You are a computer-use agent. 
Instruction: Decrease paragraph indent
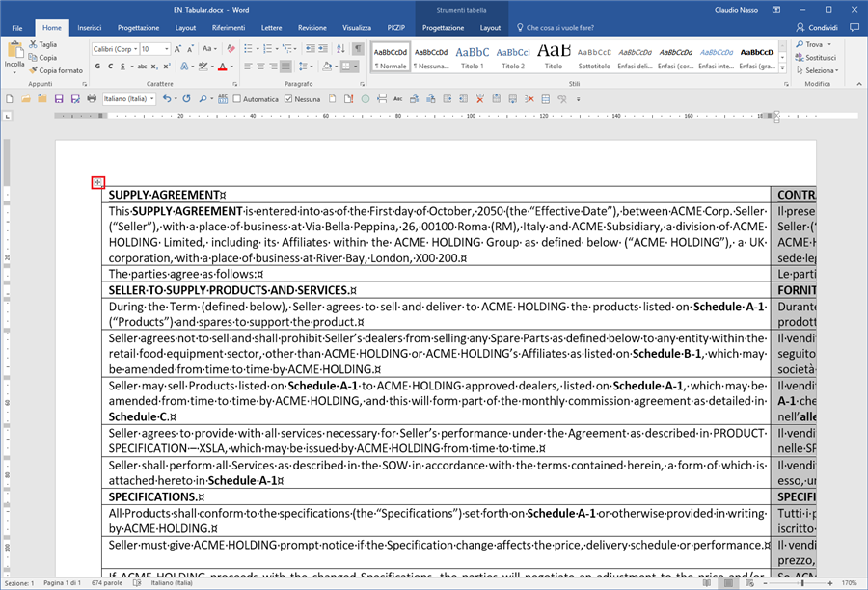pos(311,49)
